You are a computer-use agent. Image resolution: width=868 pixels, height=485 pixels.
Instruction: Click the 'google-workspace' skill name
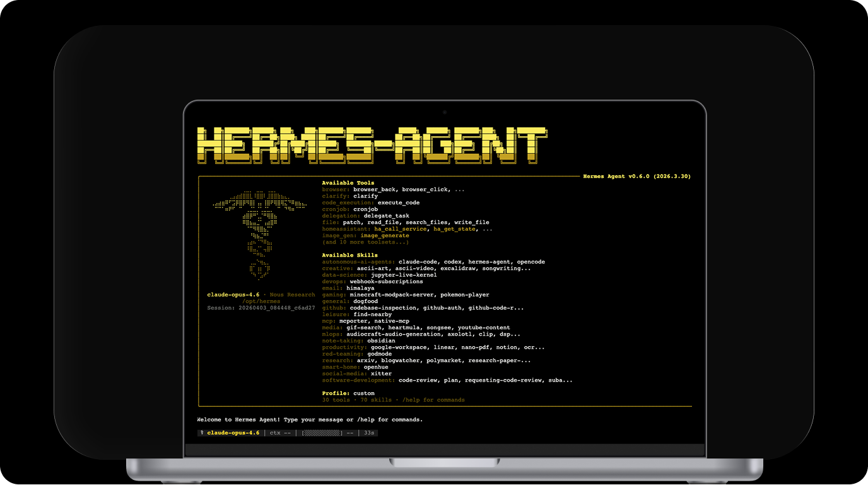(x=400, y=348)
